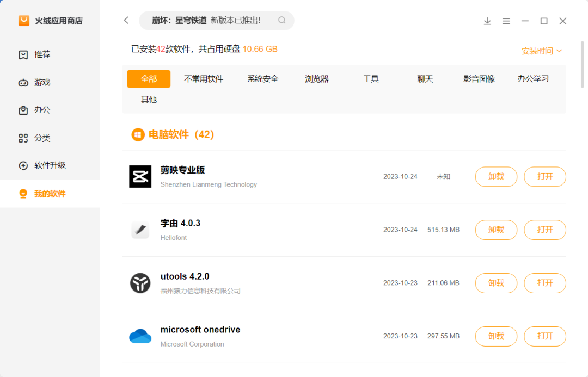
Task: Click the Microsoft Corporation publisher text
Action: 192,344
